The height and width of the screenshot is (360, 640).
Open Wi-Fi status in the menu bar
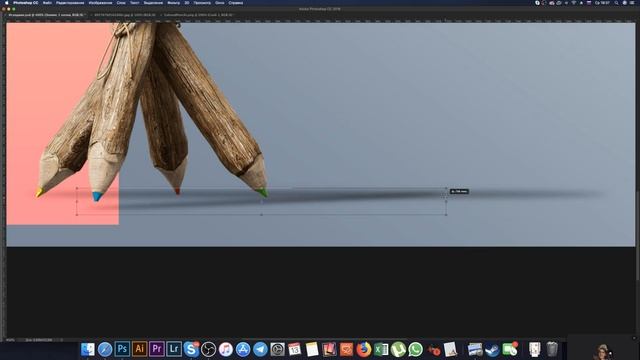pyautogui.click(x=573, y=3)
